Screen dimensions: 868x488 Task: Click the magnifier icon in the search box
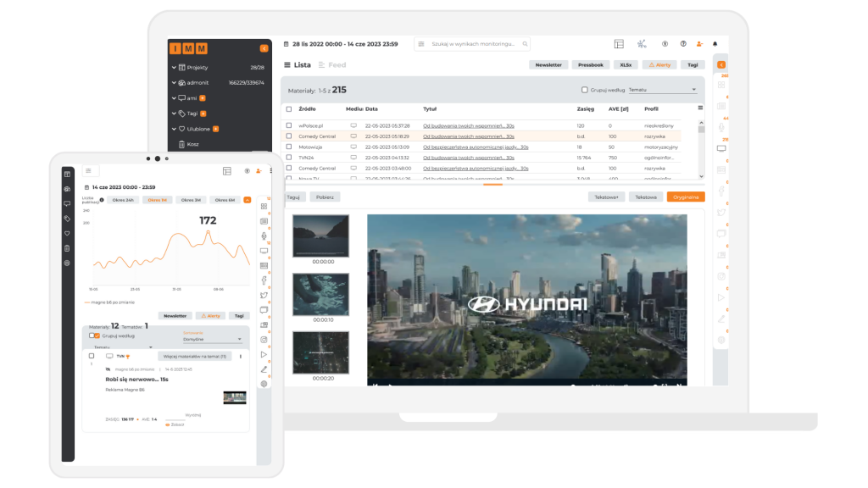[x=525, y=44]
